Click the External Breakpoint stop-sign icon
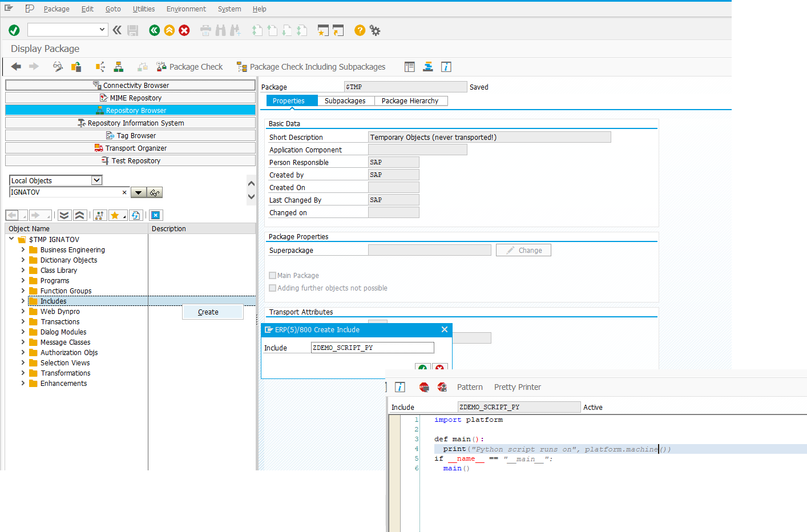This screenshot has width=807, height=532. (442, 387)
